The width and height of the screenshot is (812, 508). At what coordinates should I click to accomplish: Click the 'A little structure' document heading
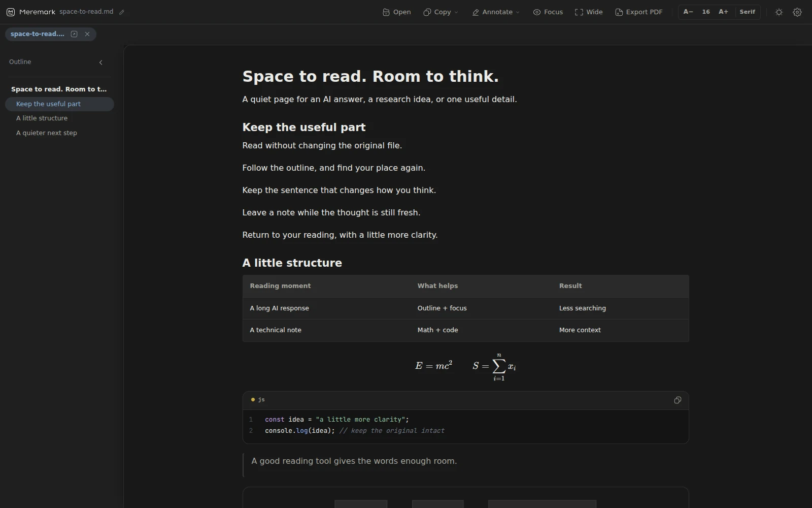pyautogui.click(x=292, y=263)
